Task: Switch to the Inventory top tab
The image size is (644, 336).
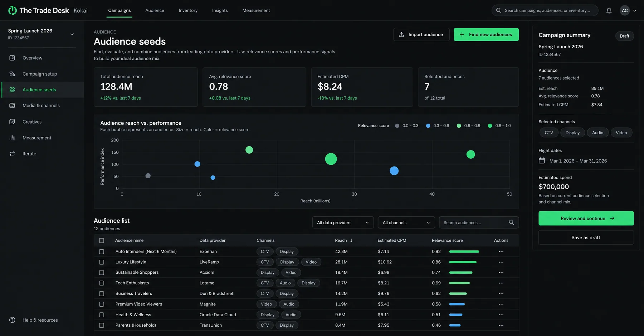Action: (188, 10)
